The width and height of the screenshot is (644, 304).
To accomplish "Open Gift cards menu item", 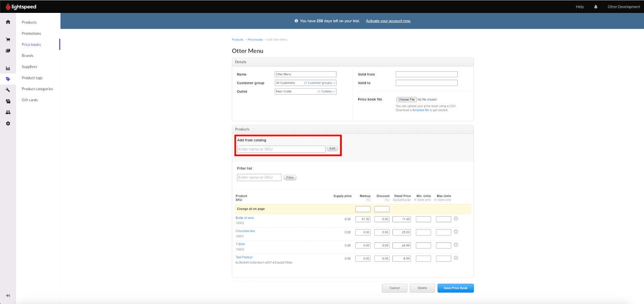I will (x=30, y=100).
